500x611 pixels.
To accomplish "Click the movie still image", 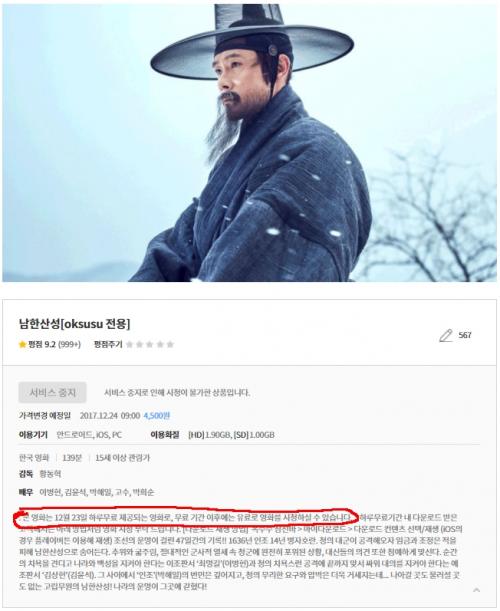I will click(x=249, y=141).
